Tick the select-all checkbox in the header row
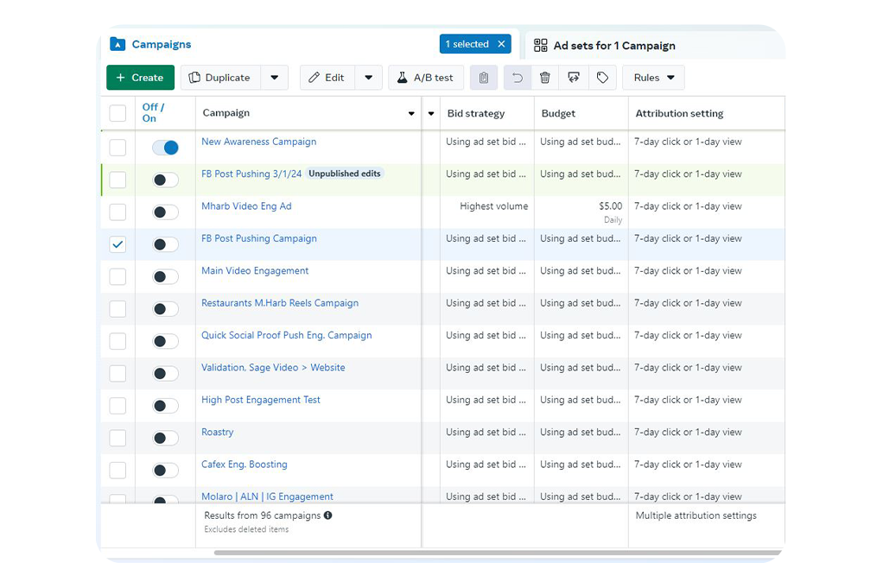 [118, 113]
